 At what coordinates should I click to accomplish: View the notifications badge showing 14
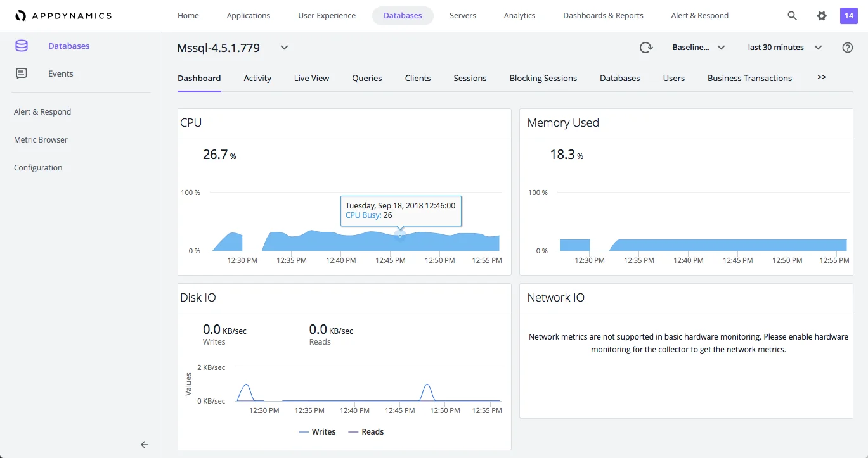(848, 15)
